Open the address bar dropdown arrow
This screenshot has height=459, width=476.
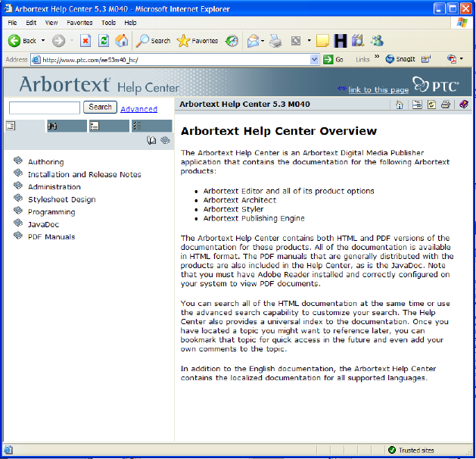click(x=314, y=59)
